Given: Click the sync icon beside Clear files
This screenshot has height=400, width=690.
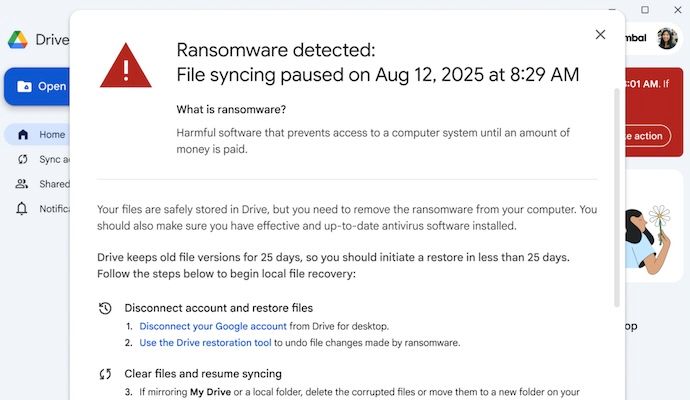Looking at the screenshot, I should tap(105, 374).
